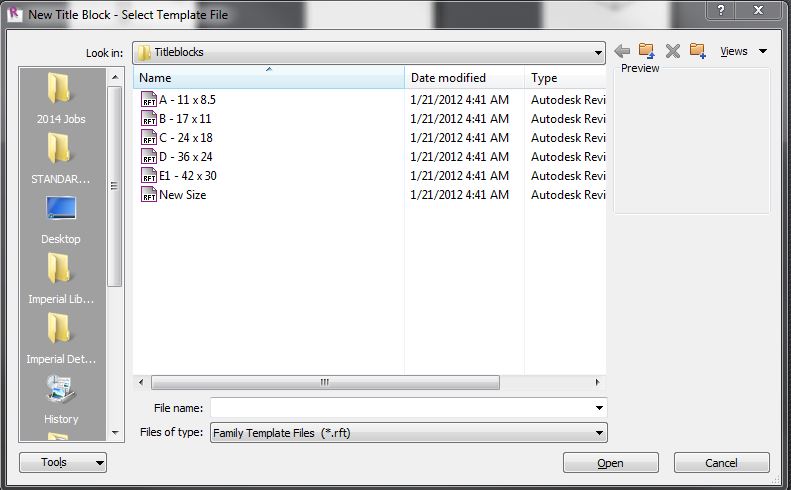Select the A - 11 x 8.5 RFT file icon
Image resolution: width=791 pixels, height=490 pixels.
pos(149,99)
